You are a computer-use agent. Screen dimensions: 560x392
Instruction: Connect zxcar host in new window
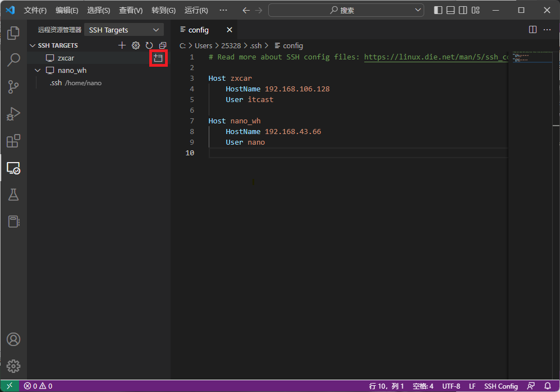tap(158, 58)
